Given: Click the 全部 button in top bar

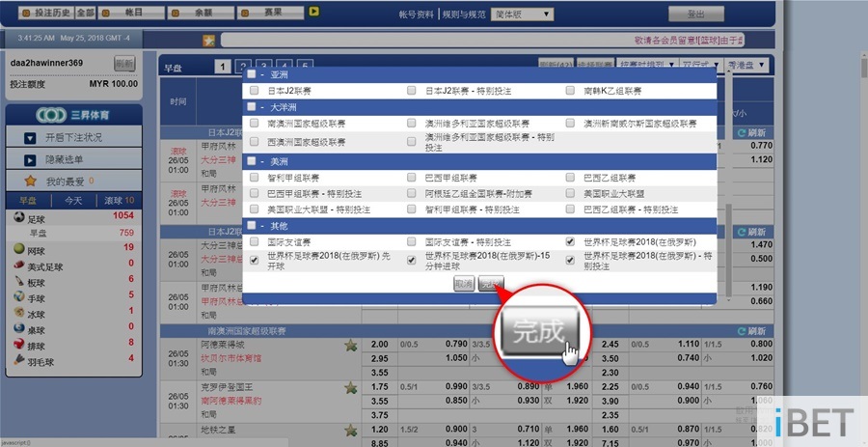Looking at the screenshot, I should tap(85, 13).
